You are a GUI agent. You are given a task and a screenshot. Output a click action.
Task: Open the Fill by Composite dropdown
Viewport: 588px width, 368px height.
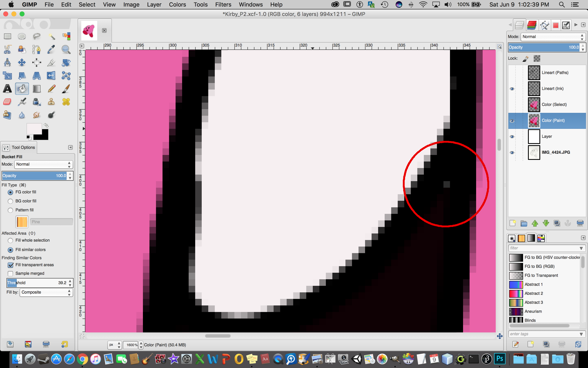pyautogui.click(x=46, y=292)
